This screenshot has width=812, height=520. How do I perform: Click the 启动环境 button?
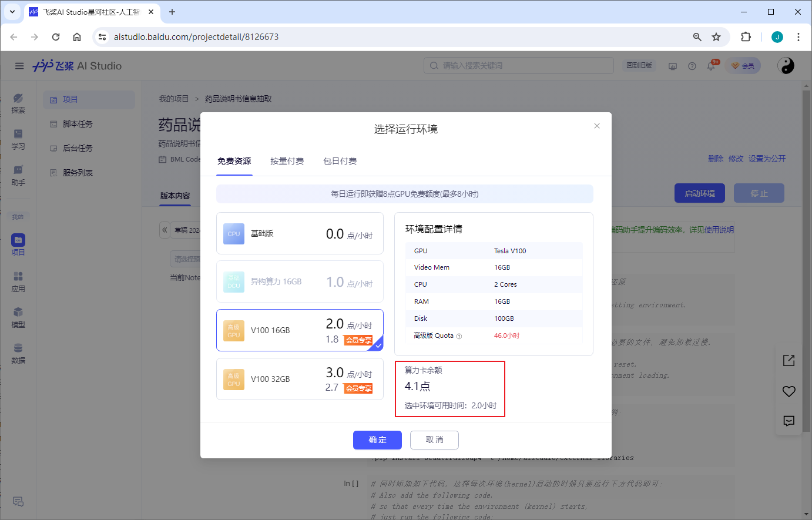[x=700, y=193]
